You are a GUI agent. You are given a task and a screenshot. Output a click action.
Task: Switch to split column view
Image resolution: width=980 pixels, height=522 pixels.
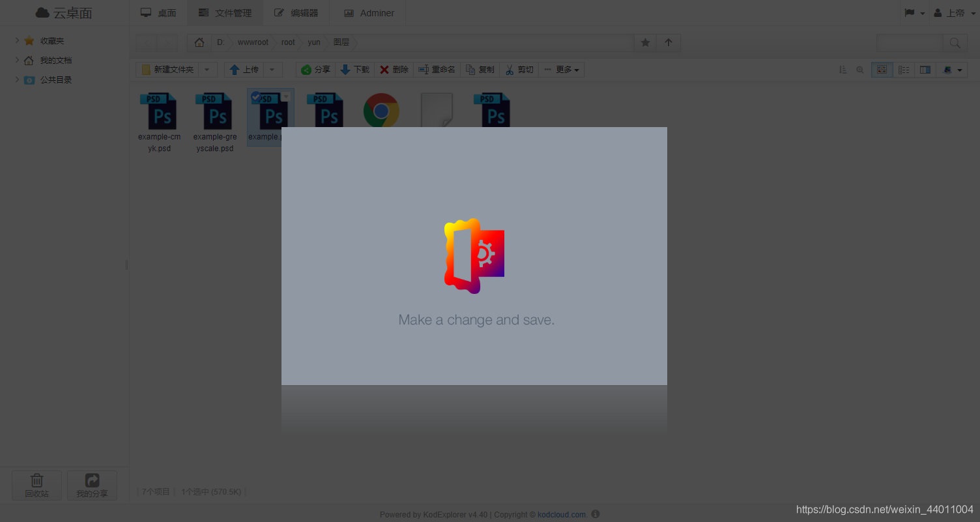coord(925,70)
